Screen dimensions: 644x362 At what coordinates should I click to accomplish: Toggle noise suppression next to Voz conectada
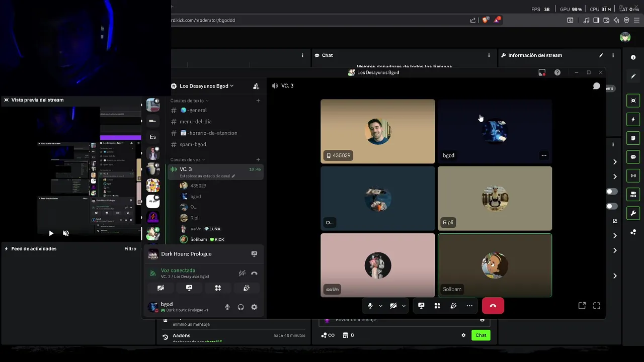[242, 274]
